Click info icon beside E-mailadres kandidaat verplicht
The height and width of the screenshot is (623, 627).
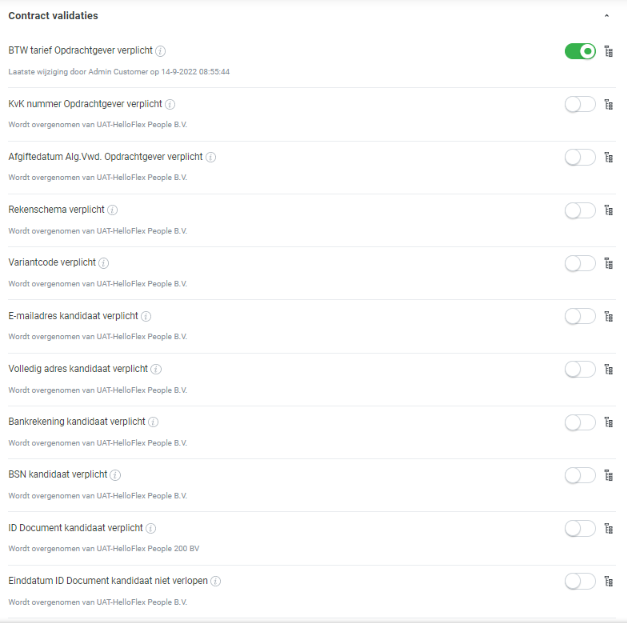[146, 316]
